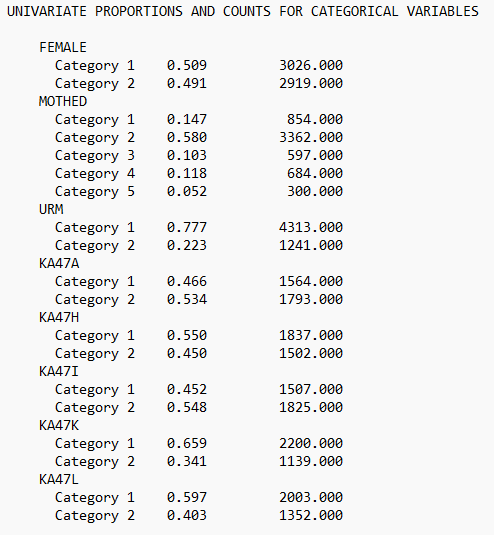Select the URM count 4313.000
494x535 pixels.
(311, 227)
